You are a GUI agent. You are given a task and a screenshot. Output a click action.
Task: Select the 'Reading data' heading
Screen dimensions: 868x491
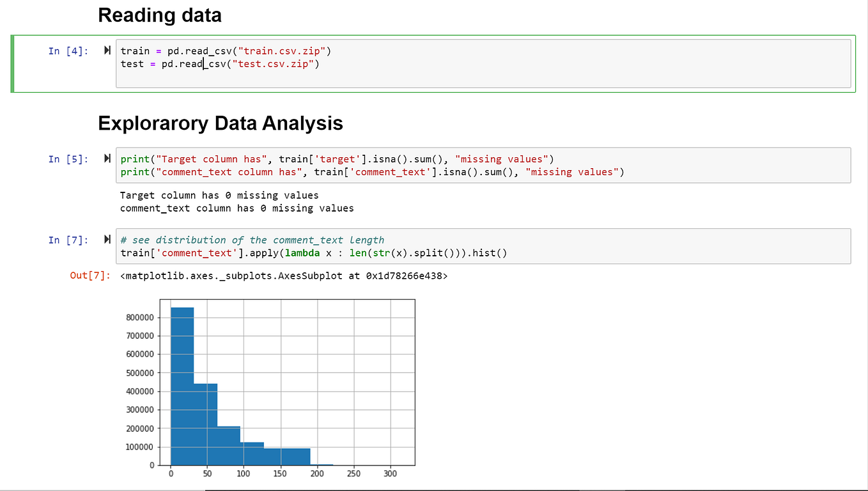click(x=160, y=15)
